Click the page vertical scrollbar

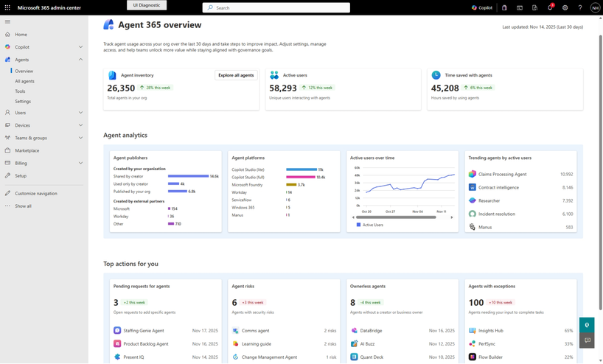coord(600,172)
